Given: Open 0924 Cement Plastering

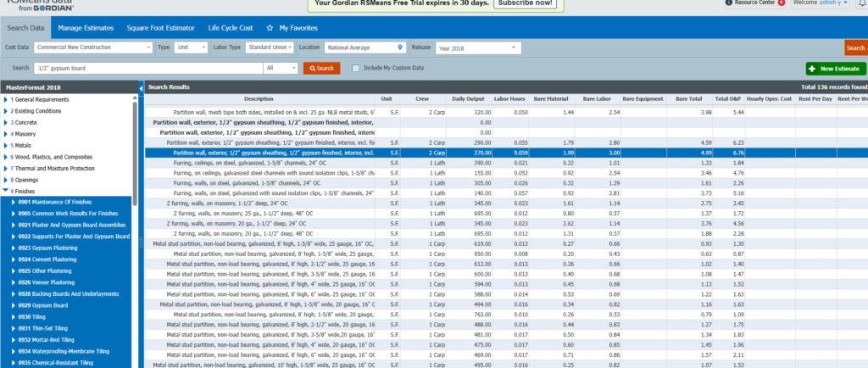Looking at the screenshot, I should [x=47, y=259].
